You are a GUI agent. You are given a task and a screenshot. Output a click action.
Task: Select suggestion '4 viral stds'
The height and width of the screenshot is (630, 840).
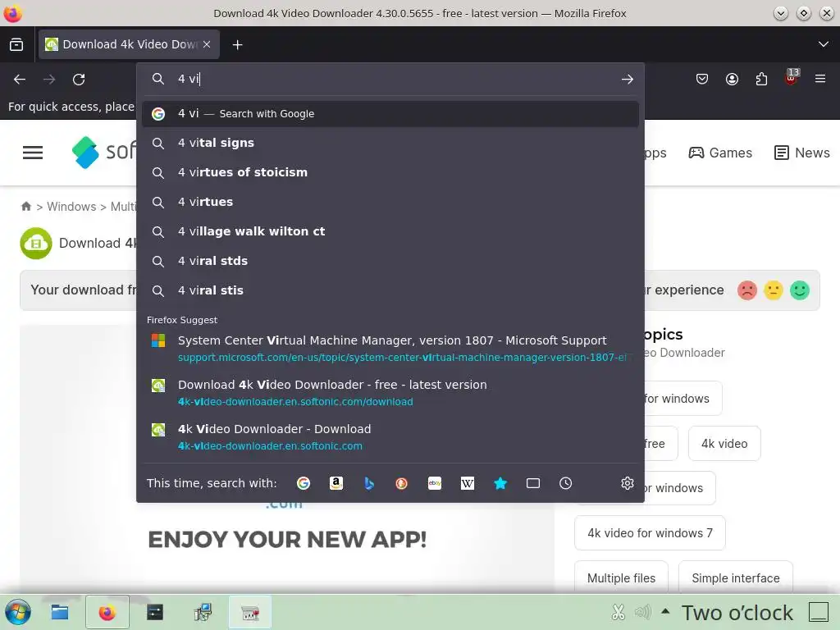(390, 261)
